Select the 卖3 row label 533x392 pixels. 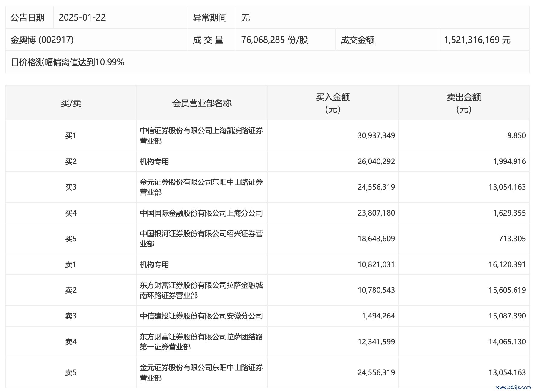71,316
